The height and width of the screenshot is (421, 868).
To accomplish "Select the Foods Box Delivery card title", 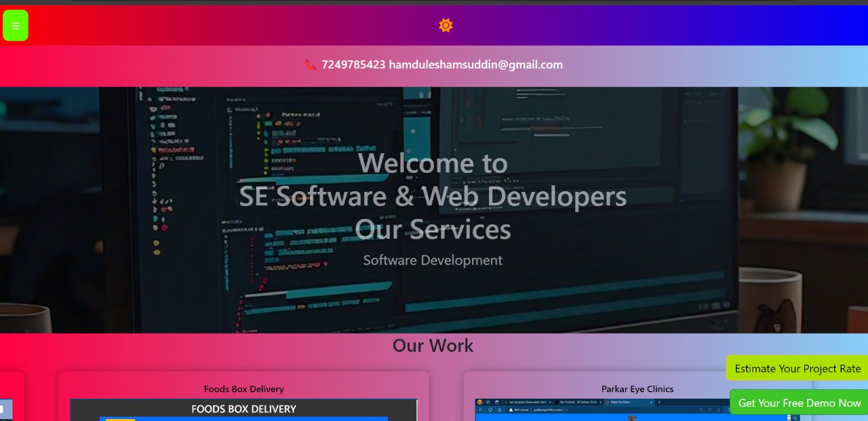I will [243, 389].
